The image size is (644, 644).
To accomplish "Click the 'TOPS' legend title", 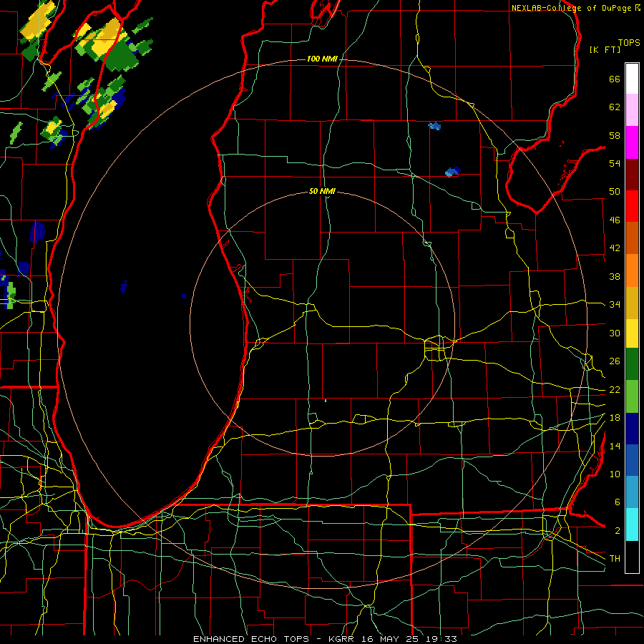I will point(629,43).
